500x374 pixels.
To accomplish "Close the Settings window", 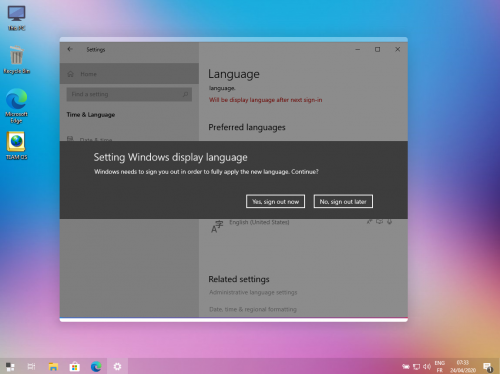I will (x=397, y=49).
